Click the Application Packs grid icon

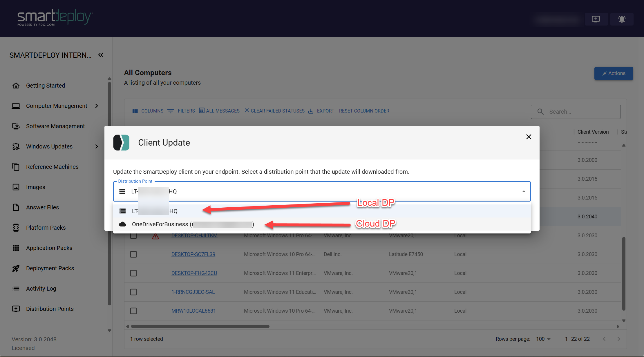pos(16,248)
